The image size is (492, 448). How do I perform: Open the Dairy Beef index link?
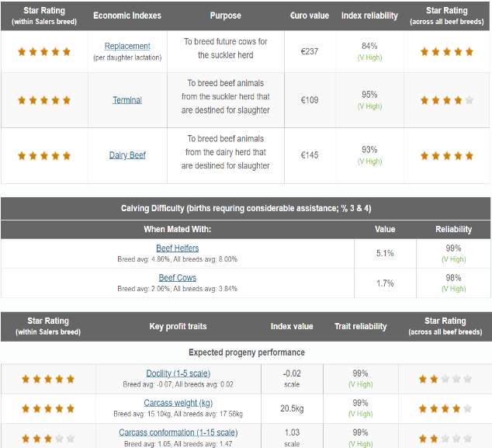[127, 155]
